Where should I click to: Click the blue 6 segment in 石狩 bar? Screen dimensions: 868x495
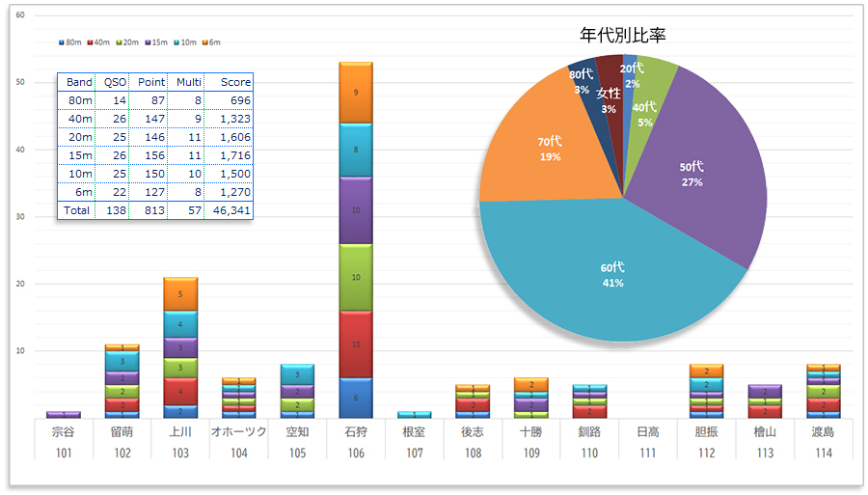(356, 398)
